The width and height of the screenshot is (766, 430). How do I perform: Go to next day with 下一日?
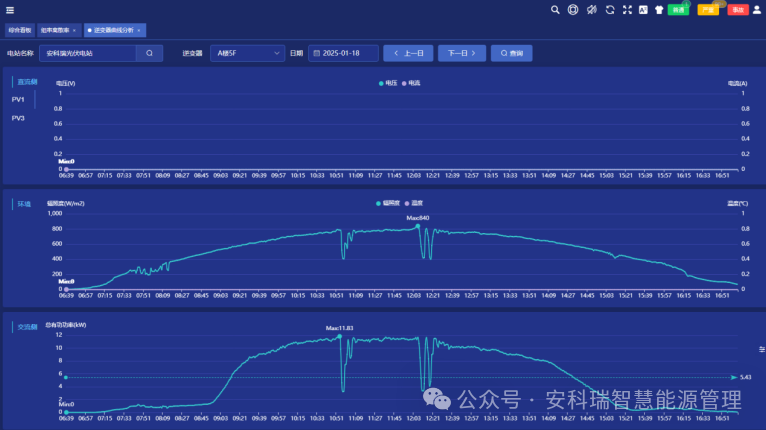point(462,53)
